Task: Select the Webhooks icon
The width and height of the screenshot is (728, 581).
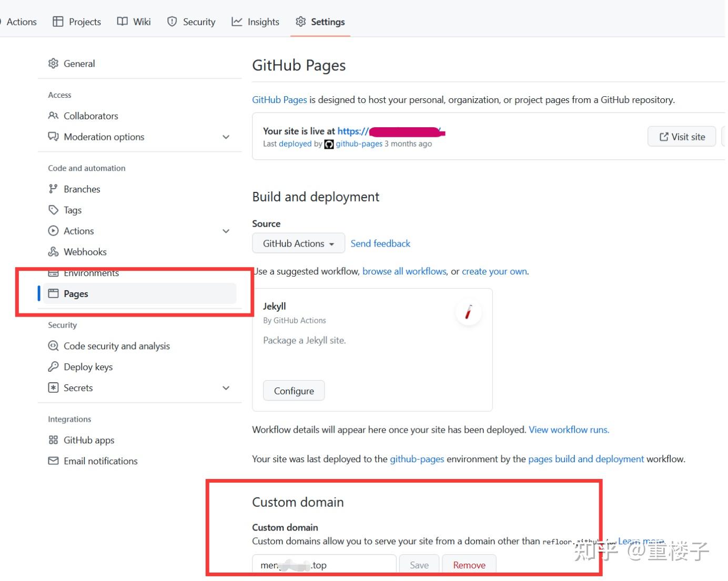Action: [x=53, y=252]
